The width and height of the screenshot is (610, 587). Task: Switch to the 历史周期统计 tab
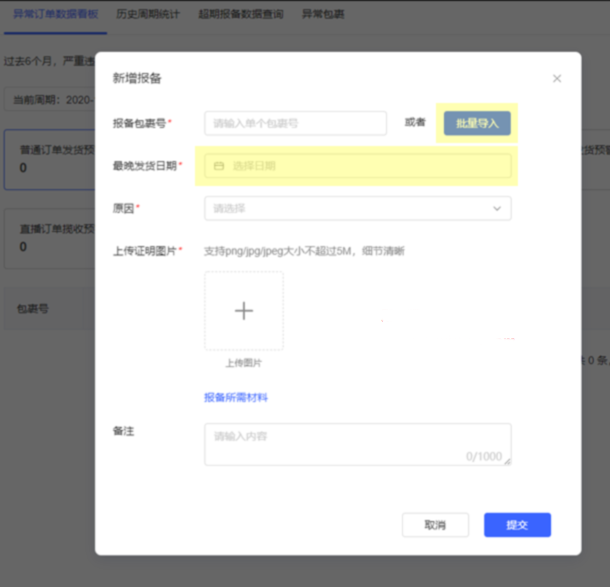click(149, 14)
